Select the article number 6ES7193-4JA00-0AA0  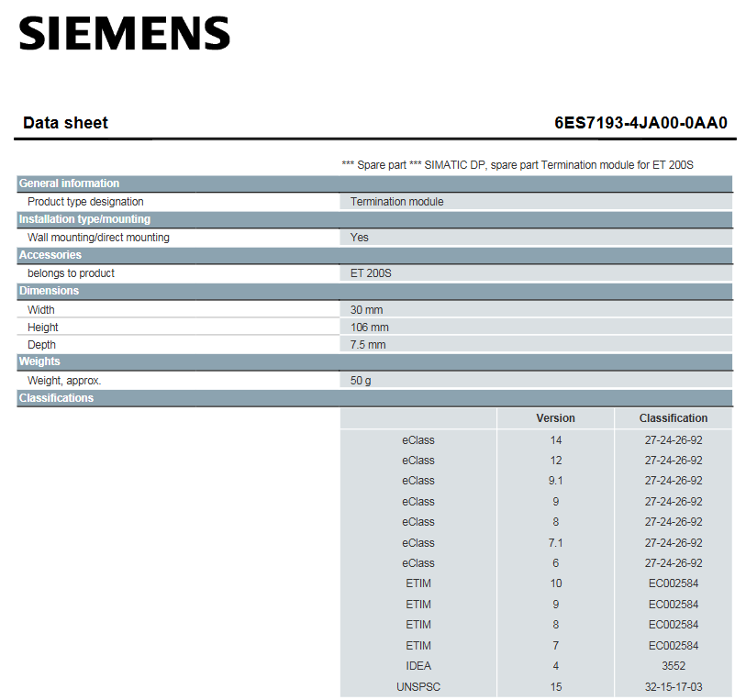[x=640, y=123]
